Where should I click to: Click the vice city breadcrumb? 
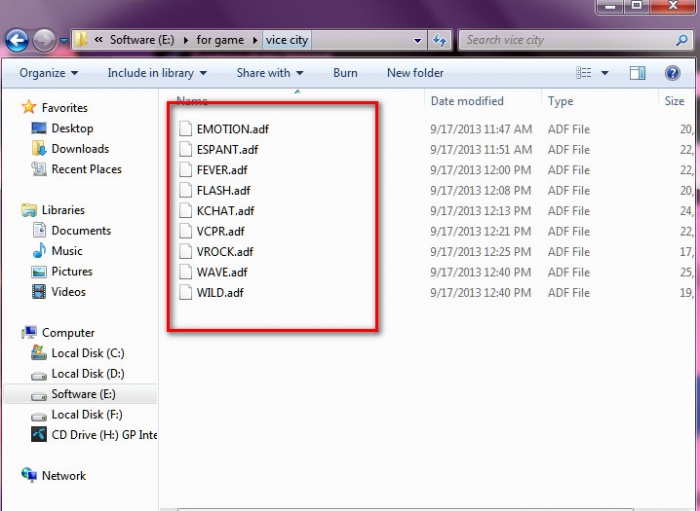coord(287,40)
